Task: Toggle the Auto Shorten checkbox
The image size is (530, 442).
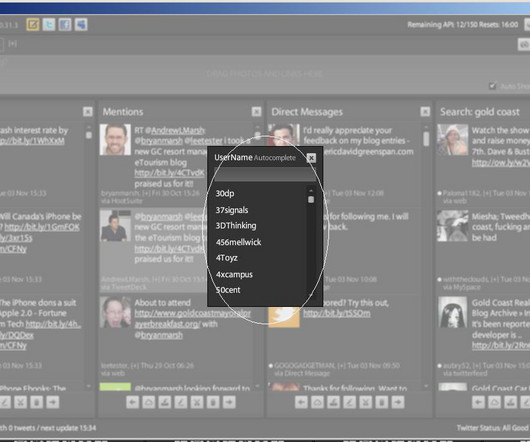Action: pyautogui.click(x=492, y=86)
